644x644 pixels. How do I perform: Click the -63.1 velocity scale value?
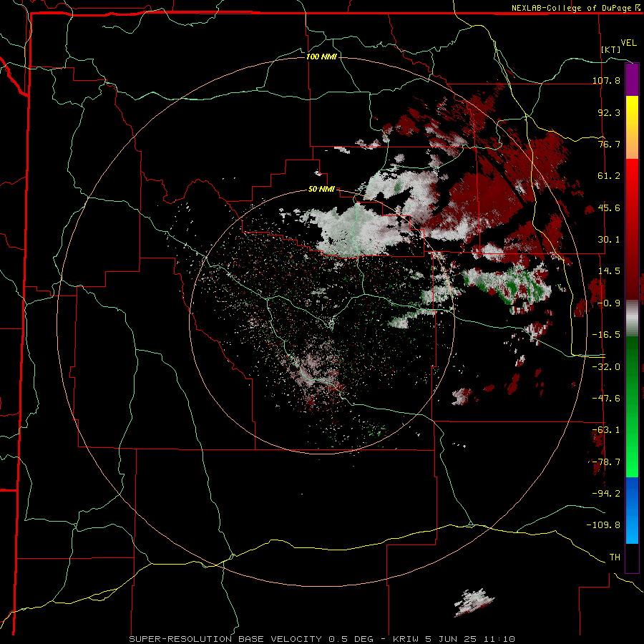tap(606, 430)
